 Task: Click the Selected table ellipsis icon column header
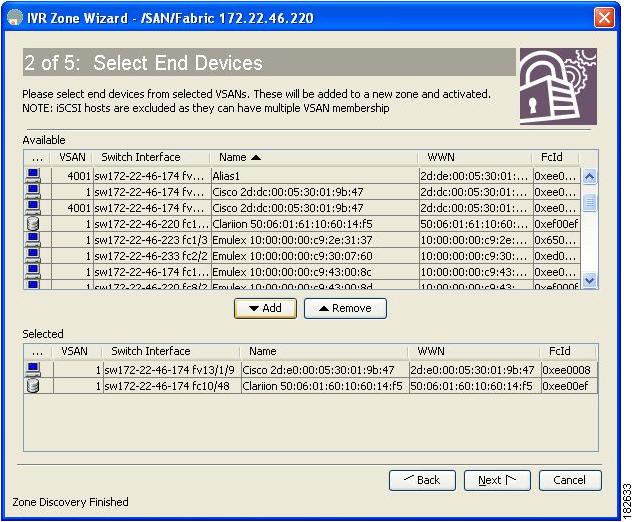pyautogui.click(x=38, y=351)
